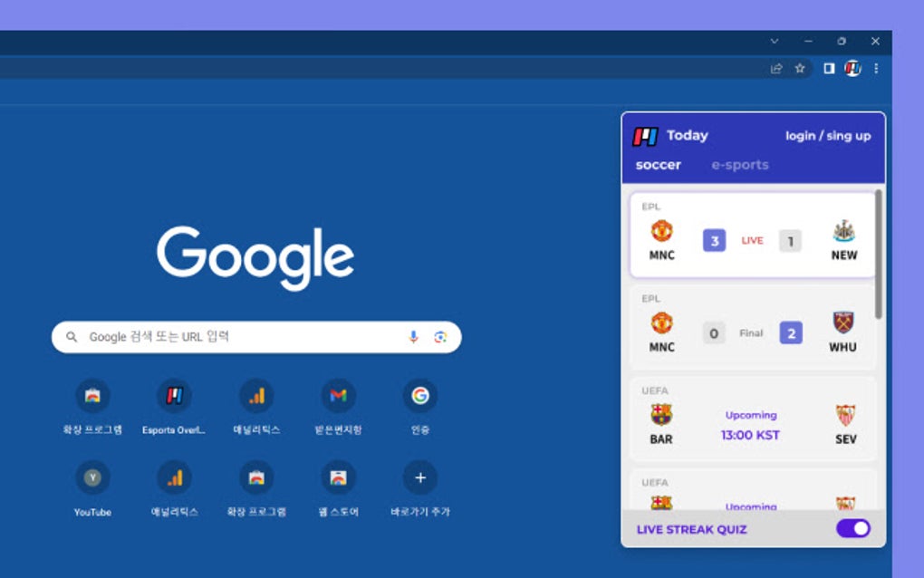The height and width of the screenshot is (578, 924).
Task: Open the YouTube shortcut icon
Action: tap(91, 477)
